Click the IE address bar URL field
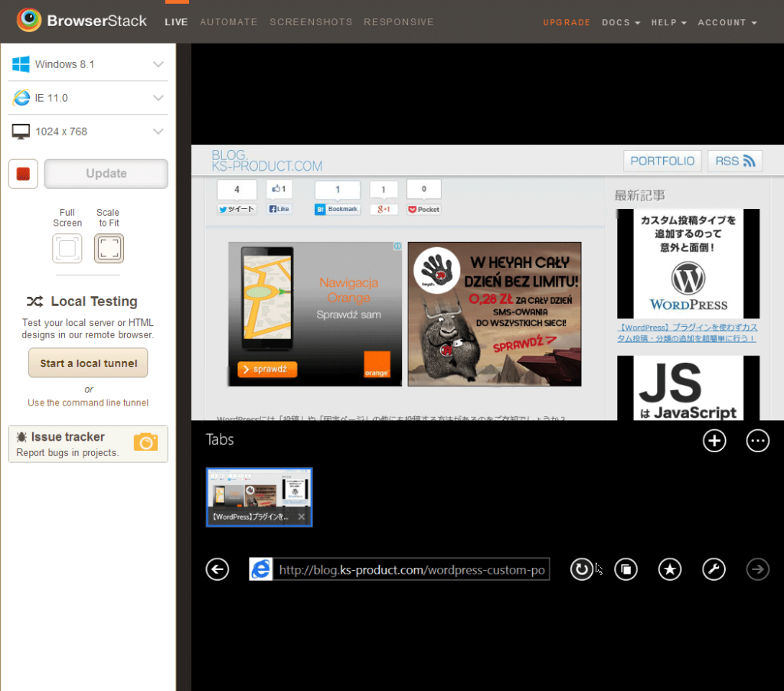Image resolution: width=784 pixels, height=691 pixels. (x=411, y=569)
